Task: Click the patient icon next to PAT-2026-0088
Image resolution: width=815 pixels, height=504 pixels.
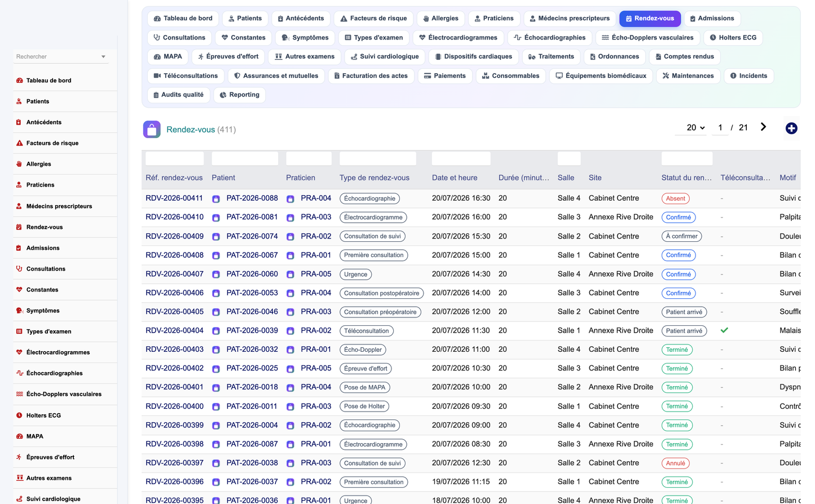Action: (216, 199)
